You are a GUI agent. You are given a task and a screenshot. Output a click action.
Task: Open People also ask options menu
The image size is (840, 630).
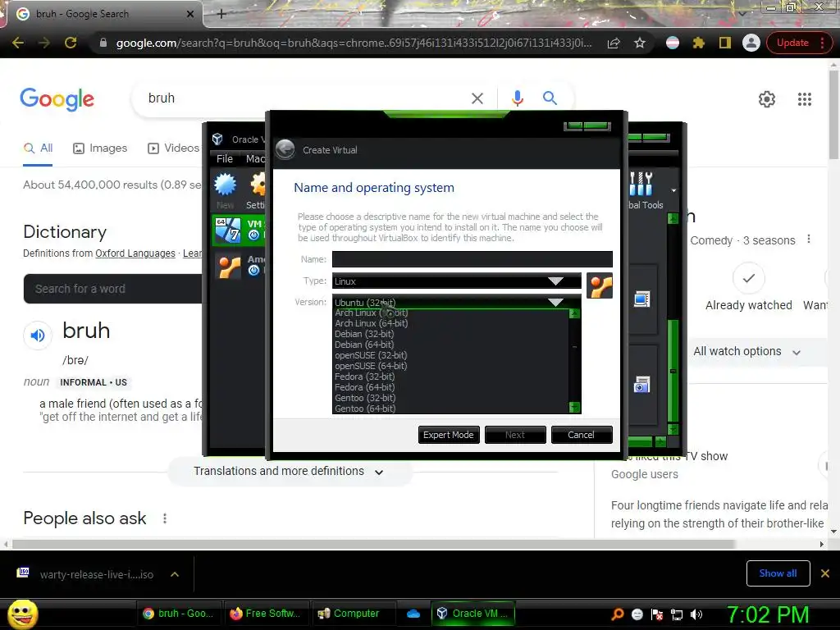click(x=165, y=518)
